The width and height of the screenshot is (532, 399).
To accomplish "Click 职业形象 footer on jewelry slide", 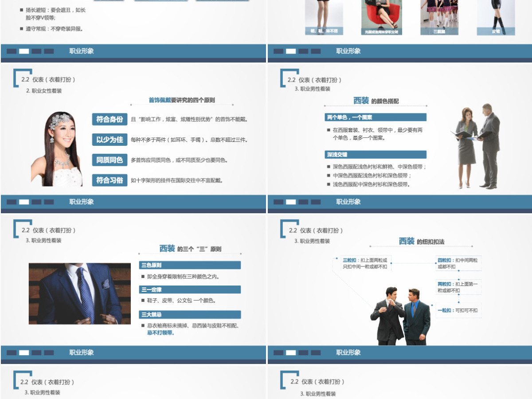I will (x=82, y=202).
